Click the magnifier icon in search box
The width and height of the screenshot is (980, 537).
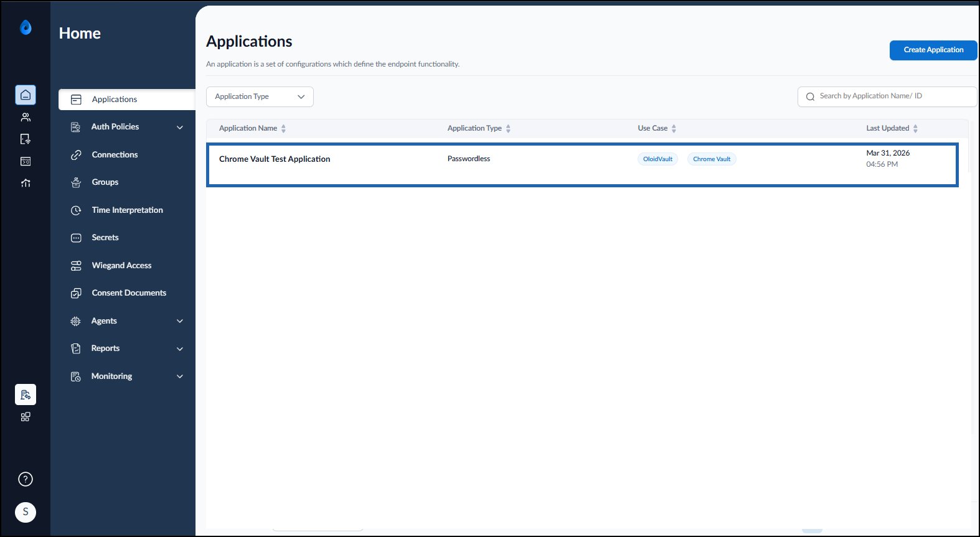click(x=810, y=96)
